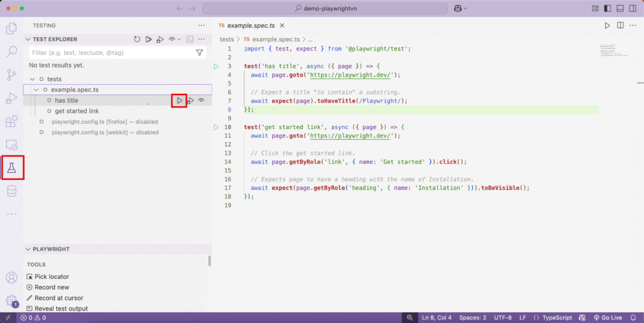Show additional activity bar views
Image resolution: width=644 pixels, height=323 pixels.
pyautogui.click(x=11, y=214)
